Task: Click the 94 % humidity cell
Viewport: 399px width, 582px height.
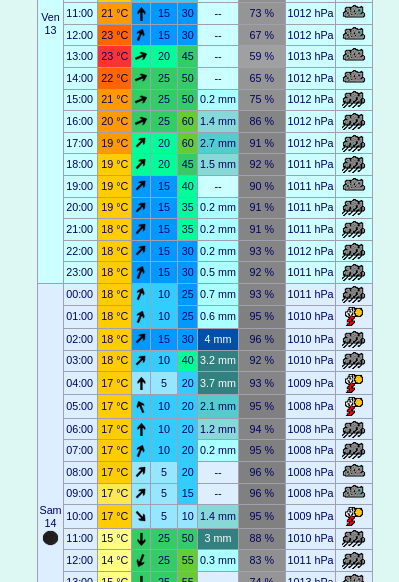Action: tap(262, 429)
